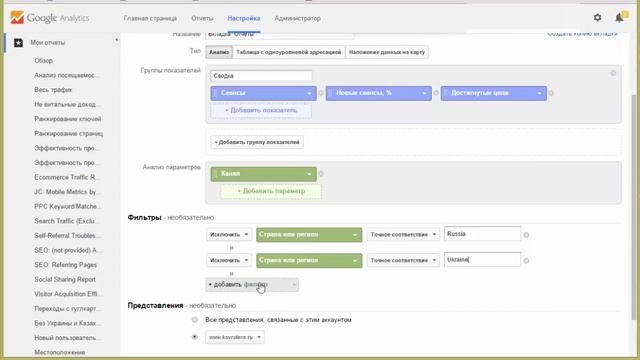Viewport: 640px width, 360px height.
Task: Open Без Украины и Казах... sidebar report
Action: point(67,323)
